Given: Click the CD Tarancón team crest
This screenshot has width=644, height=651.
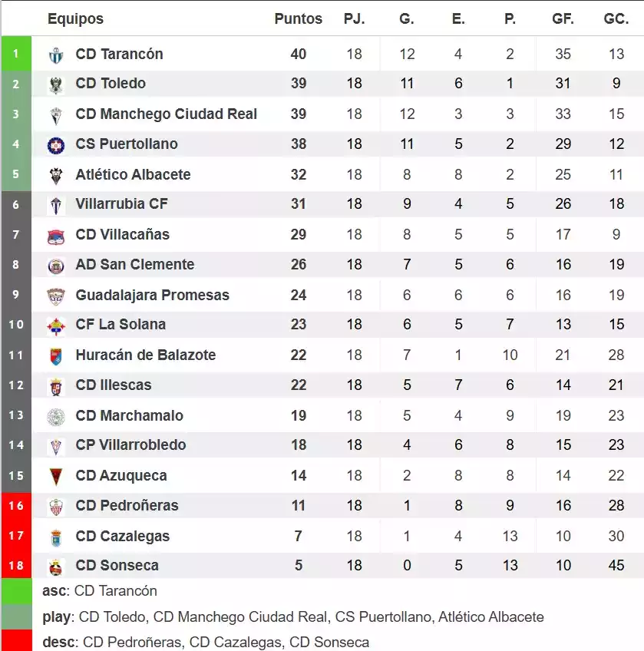Looking at the screenshot, I should tap(56, 55).
